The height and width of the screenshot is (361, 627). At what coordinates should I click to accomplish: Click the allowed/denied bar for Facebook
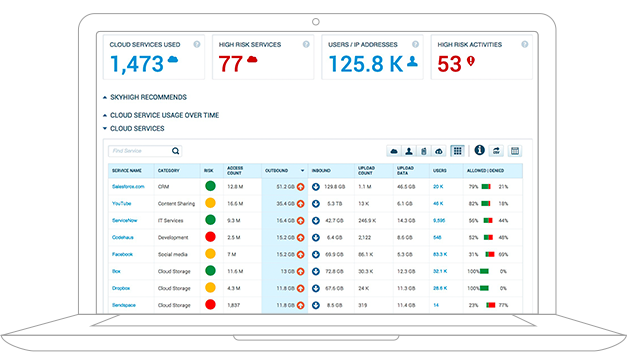tap(490, 254)
